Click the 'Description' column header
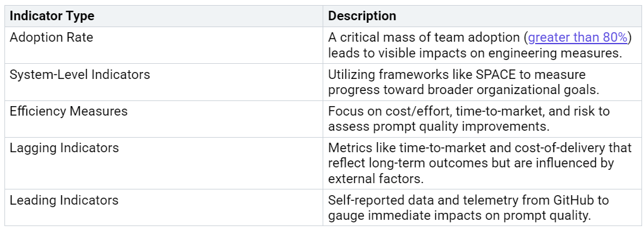Viewport: 644px width, 228px height. (x=362, y=16)
